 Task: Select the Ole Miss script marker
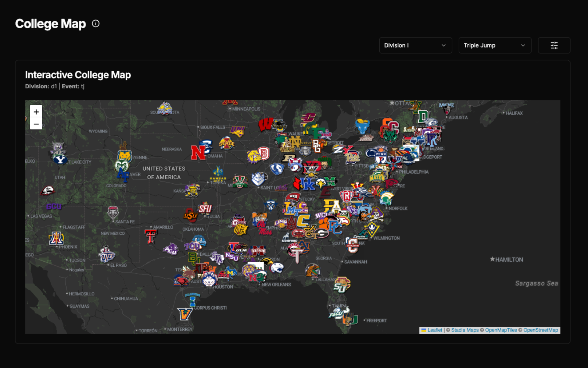(x=265, y=228)
